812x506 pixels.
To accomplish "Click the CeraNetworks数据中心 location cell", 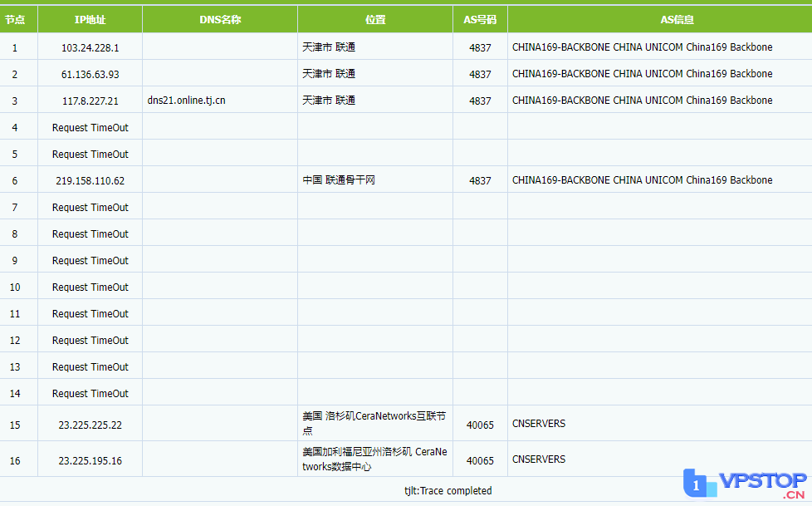I will pos(374,459).
